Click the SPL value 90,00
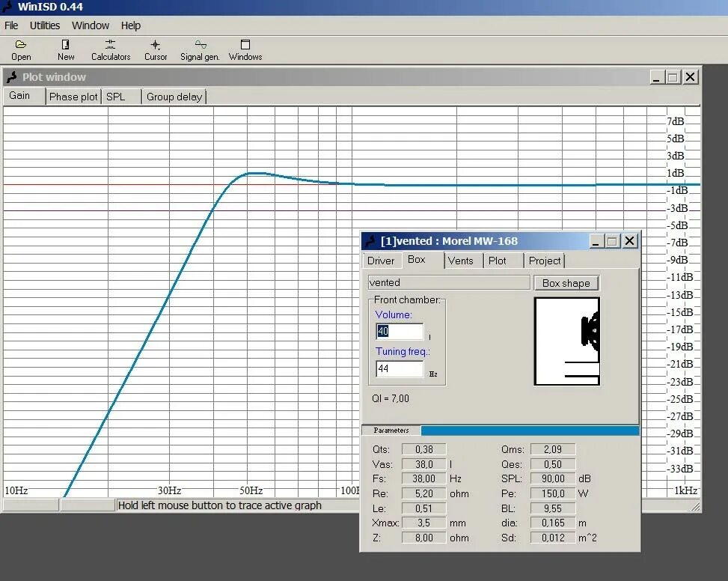This screenshot has width=728, height=581. (553, 478)
